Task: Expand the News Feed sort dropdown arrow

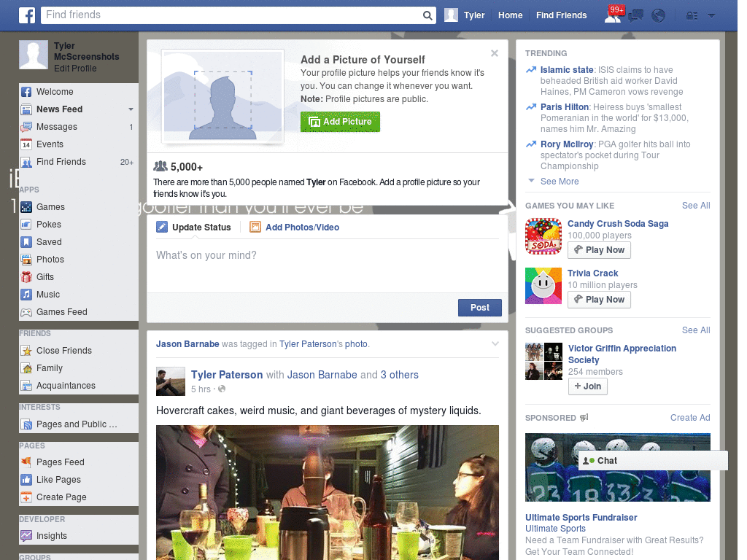Action: pyautogui.click(x=131, y=109)
